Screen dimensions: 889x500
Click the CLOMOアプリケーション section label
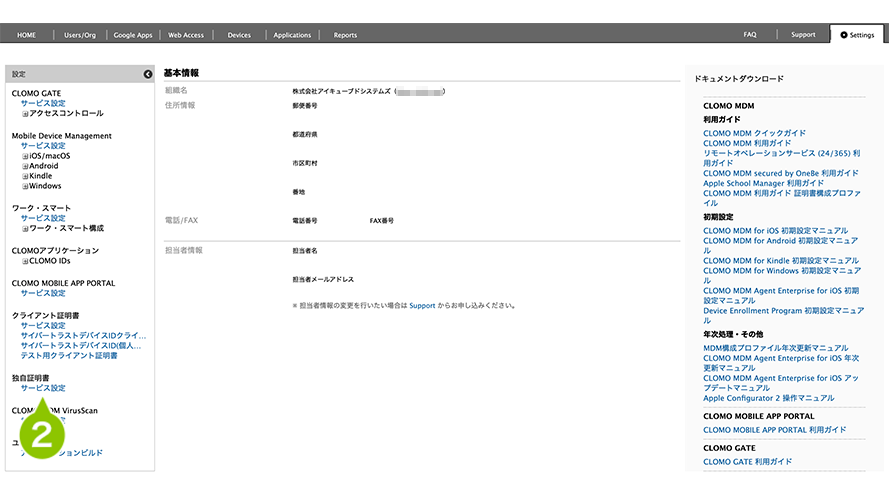point(55,251)
